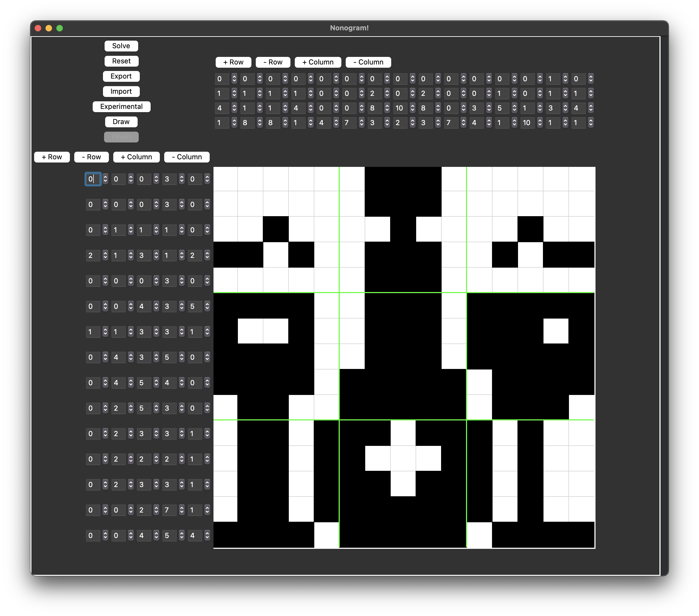Click + Row above the column clues

[x=233, y=62]
